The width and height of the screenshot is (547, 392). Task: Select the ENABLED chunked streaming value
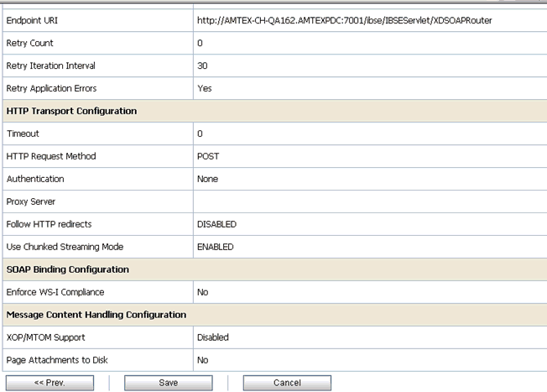point(216,247)
